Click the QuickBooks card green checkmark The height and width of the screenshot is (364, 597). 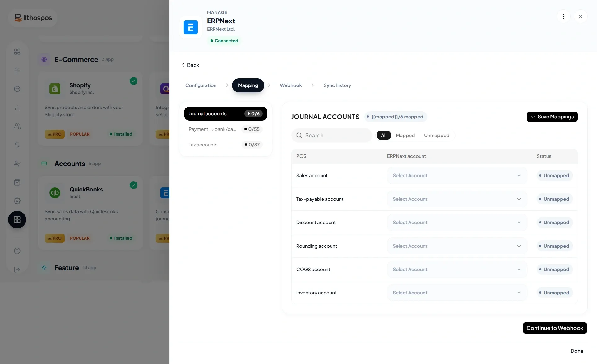[x=133, y=185]
